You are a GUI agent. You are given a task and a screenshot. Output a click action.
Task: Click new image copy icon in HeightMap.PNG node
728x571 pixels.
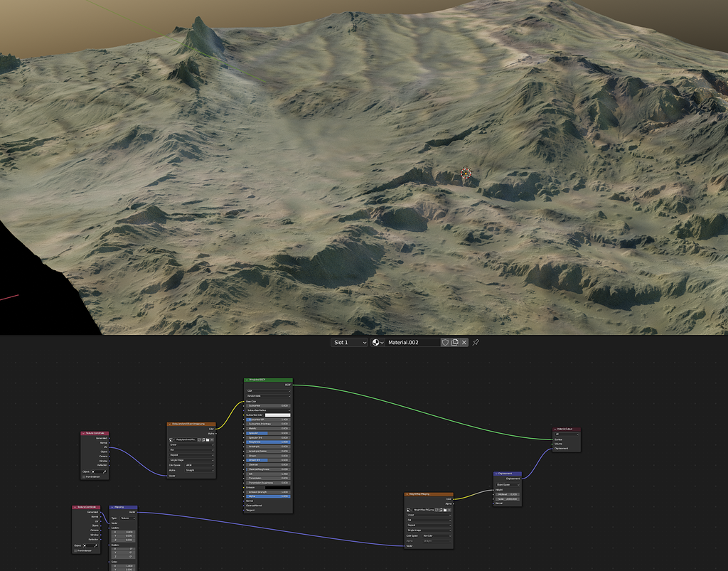tap(441, 510)
